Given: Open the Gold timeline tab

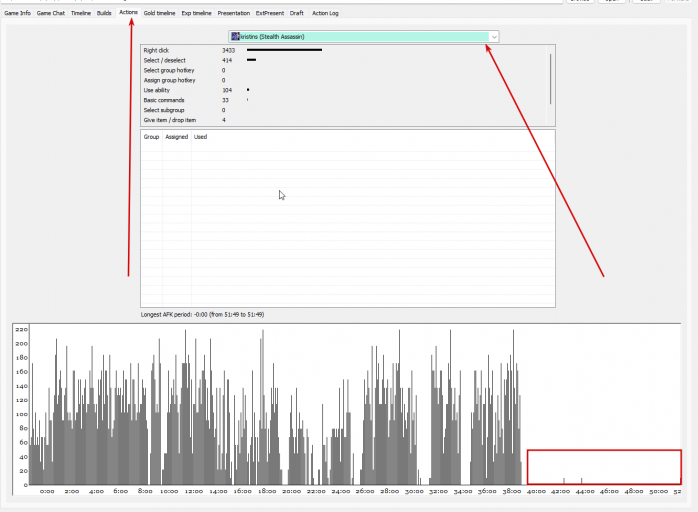Looking at the screenshot, I should pos(159,13).
